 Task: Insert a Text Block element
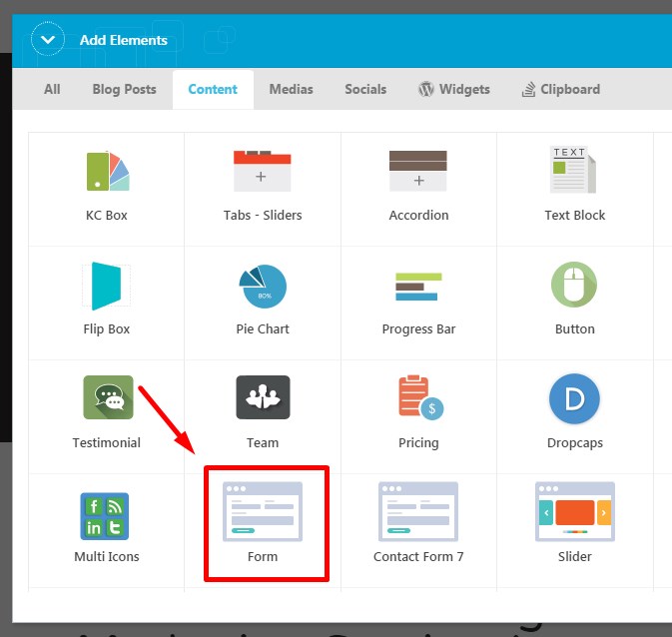(574, 171)
